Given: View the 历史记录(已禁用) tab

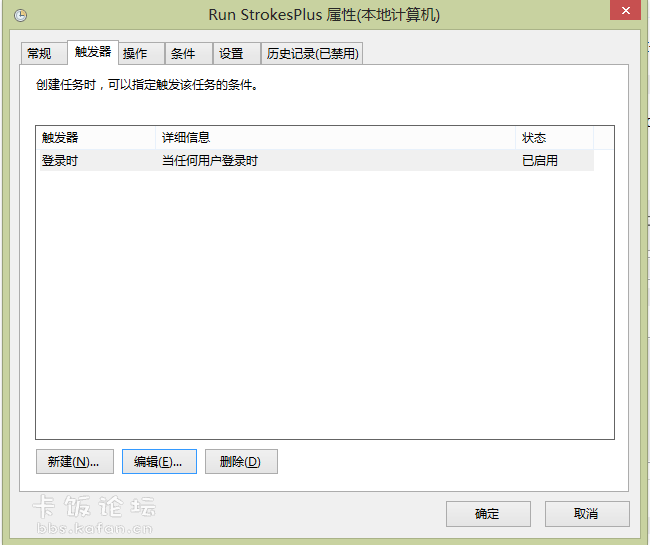Looking at the screenshot, I should 312,53.
